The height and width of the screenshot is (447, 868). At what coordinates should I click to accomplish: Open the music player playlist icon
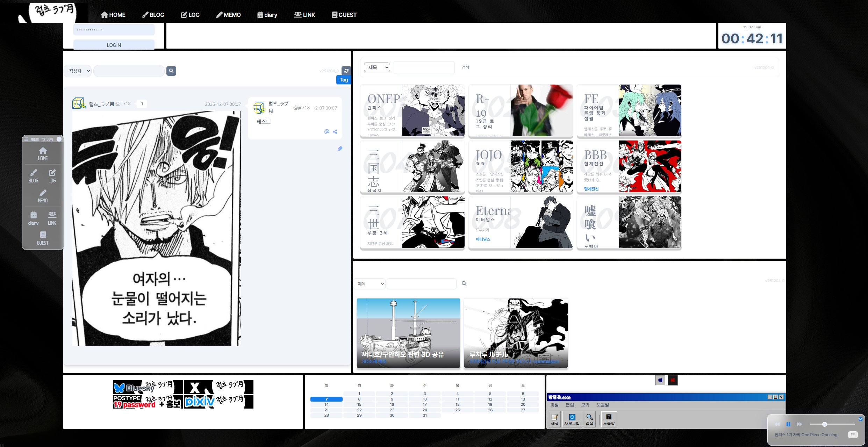tap(853, 435)
